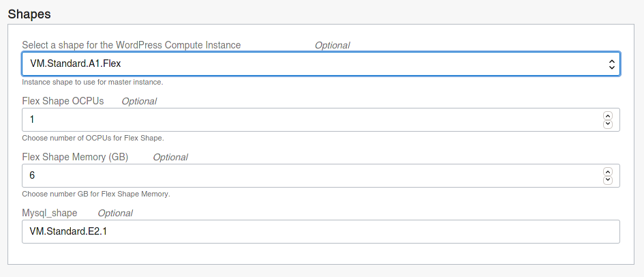Click the 'Optional' tag next to Mysql_shape
The height and width of the screenshot is (277, 644).
pyautogui.click(x=115, y=214)
